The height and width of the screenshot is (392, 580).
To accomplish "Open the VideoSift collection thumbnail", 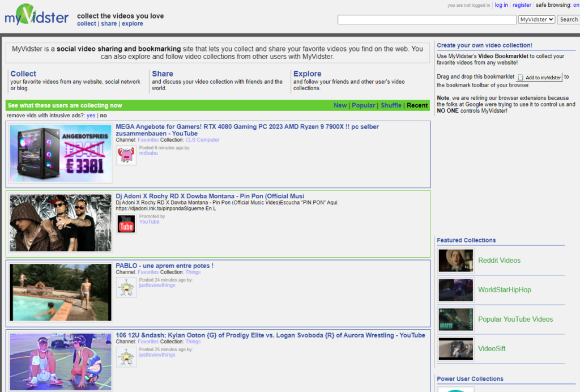I will 456,349.
